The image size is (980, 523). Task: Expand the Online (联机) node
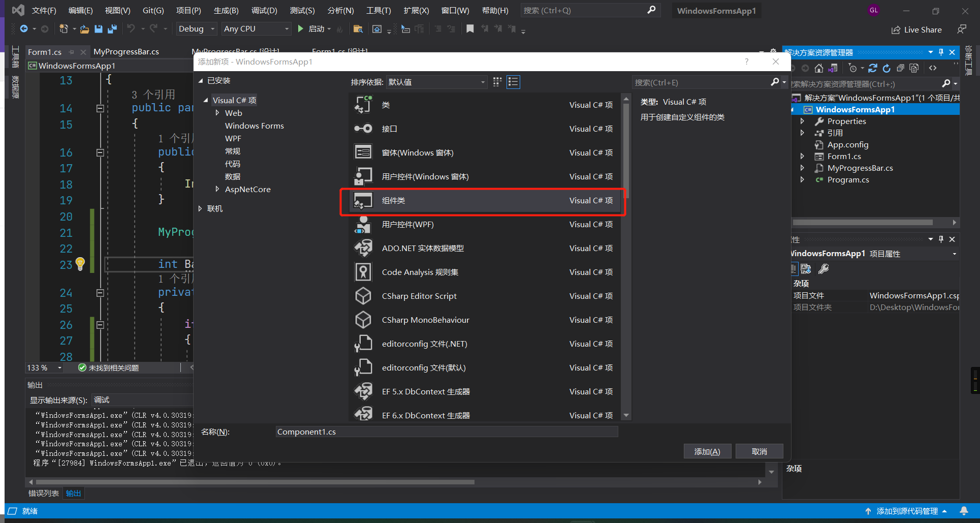(200, 208)
